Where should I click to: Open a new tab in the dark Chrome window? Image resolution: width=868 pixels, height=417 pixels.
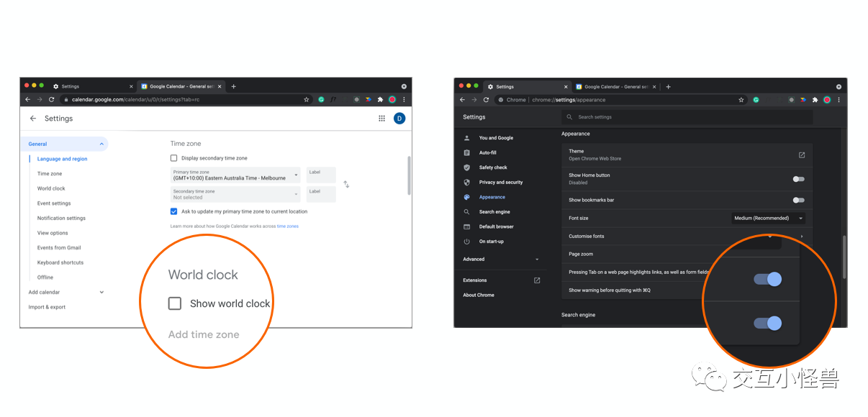point(668,87)
